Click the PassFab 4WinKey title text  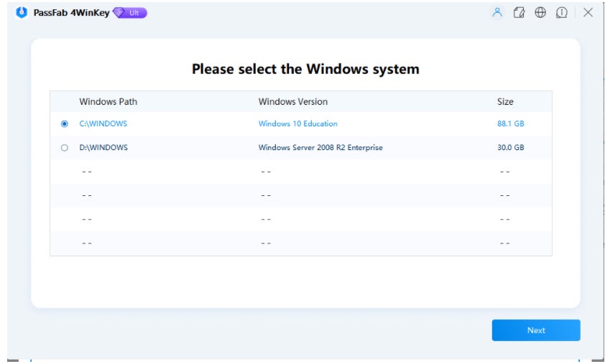click(71, 13)
